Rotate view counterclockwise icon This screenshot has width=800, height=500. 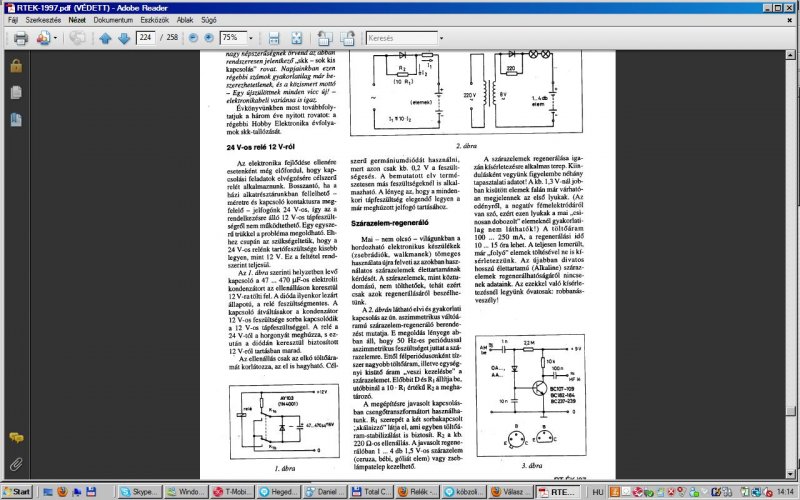pyautogui.click(x=324, y=38)
